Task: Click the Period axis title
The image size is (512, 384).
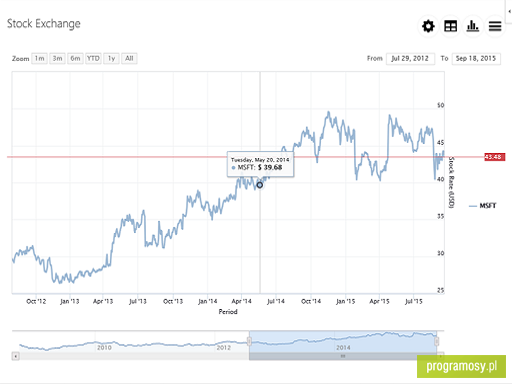Action: pyautogui.click(x=228, y=312)
